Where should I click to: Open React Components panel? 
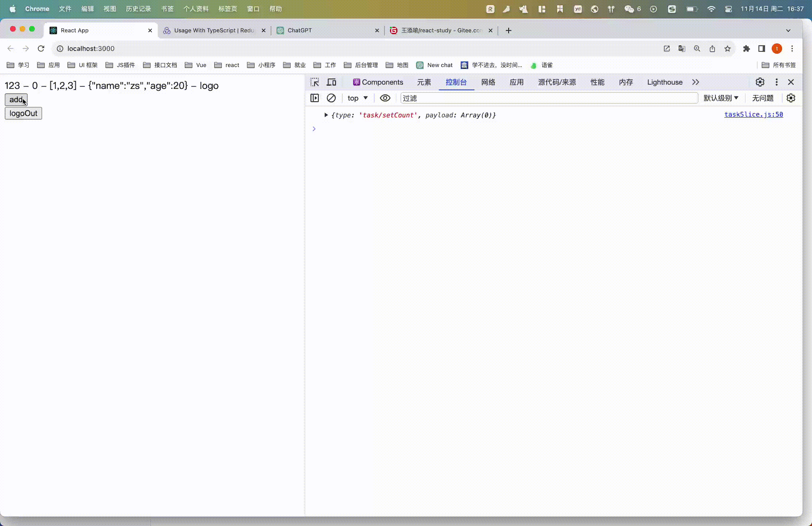pos(378,82)
